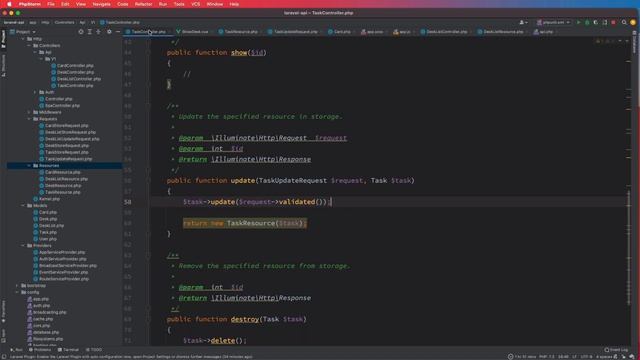
Task: Open the Refactor menu
Action: pos(143,4)
